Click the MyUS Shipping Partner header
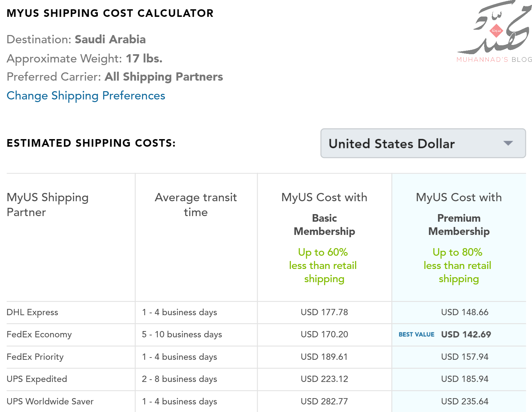The height and width of the screenshot is (412, 532). [x=48, y=205]
